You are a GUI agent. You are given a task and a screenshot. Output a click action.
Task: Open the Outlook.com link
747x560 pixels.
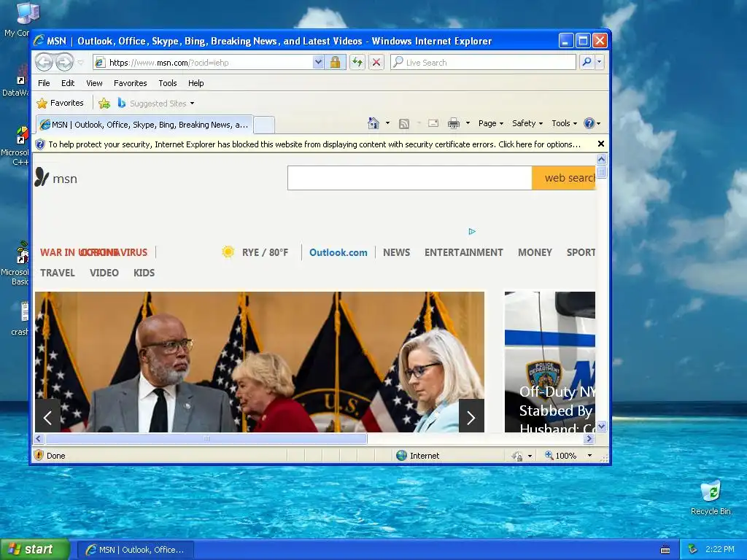338,252
